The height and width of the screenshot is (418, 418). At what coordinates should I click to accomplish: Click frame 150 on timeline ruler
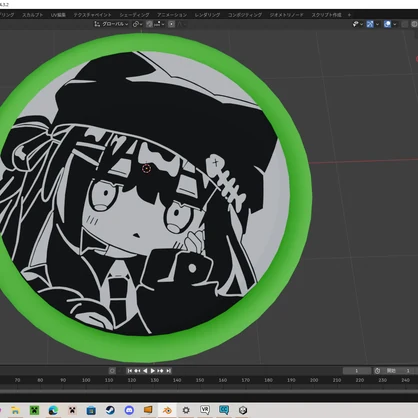coord(200,380)
